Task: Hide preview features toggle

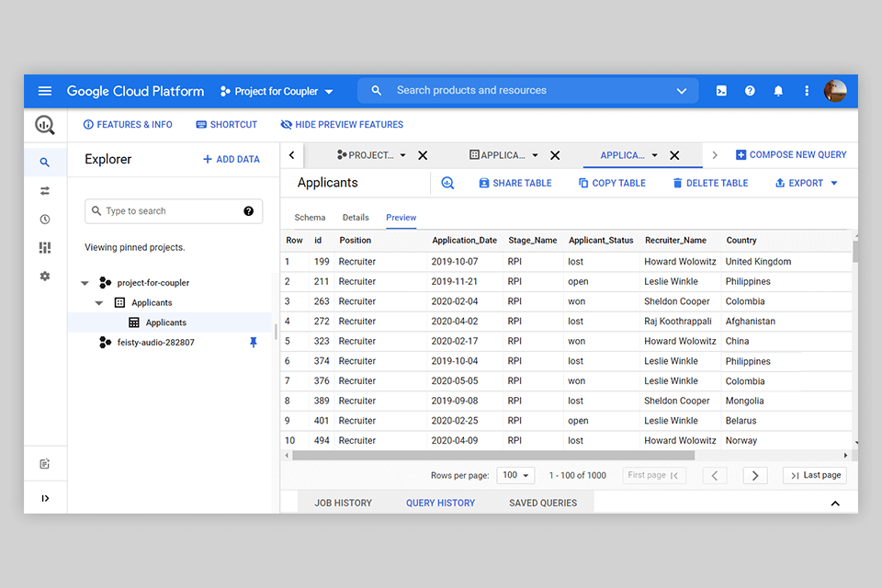Action: [x=342, y=125]
